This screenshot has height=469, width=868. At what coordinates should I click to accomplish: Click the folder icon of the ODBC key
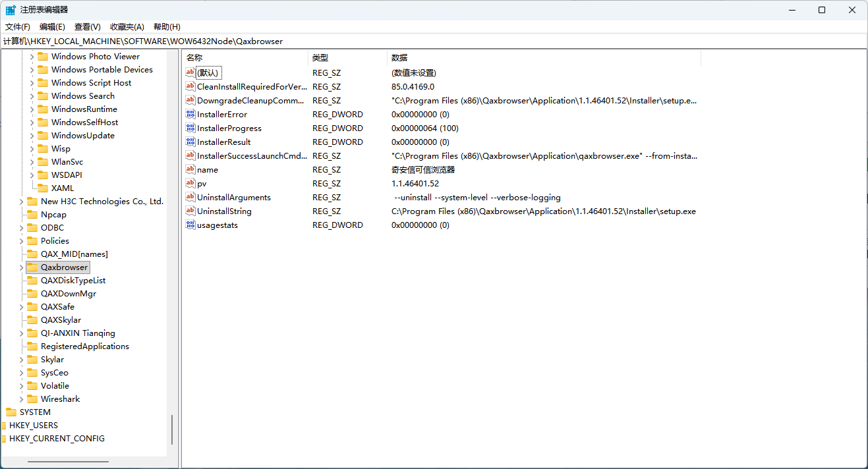32,228
